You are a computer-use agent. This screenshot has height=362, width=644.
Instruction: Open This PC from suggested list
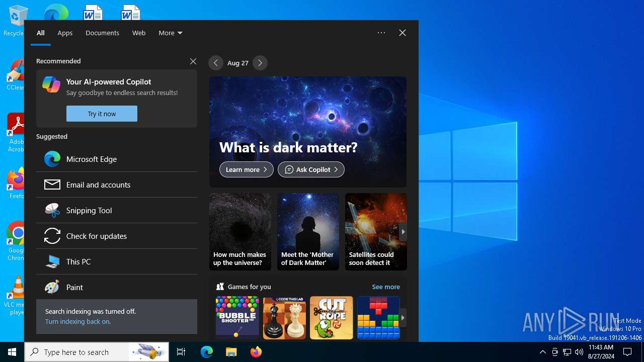pos(117,261)
